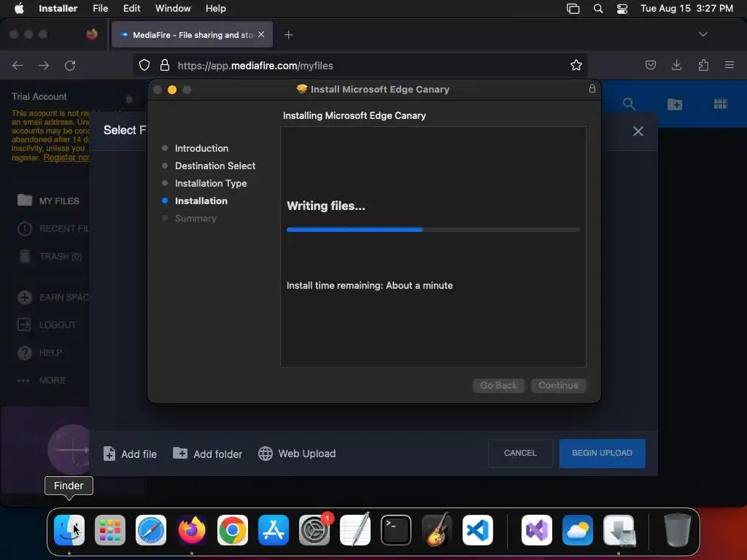Click the padlock site info icon
Image resolution: width=747 pixels, height=560 pixels.
[165, 65]
